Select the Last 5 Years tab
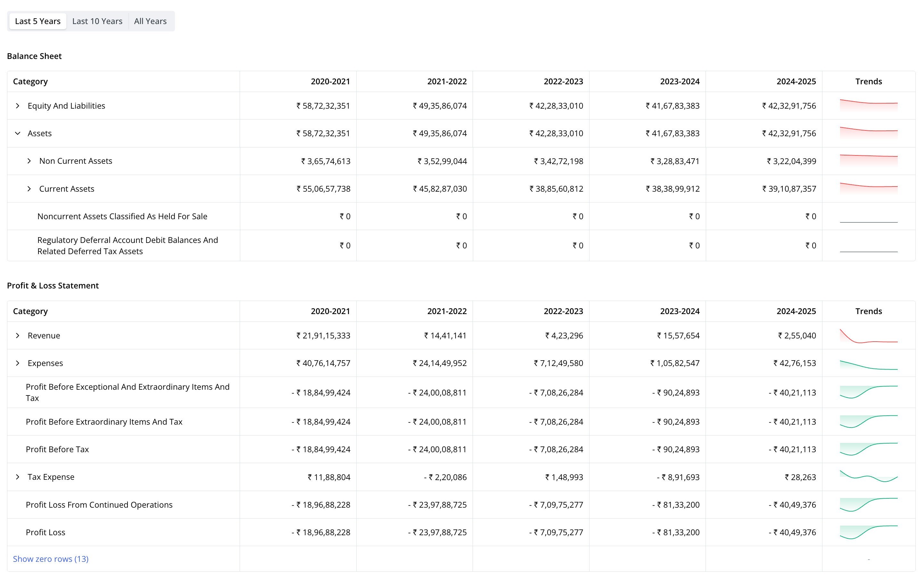Image resolution: width=924 pixels, height=582 pixels. (x=37, y=21)
